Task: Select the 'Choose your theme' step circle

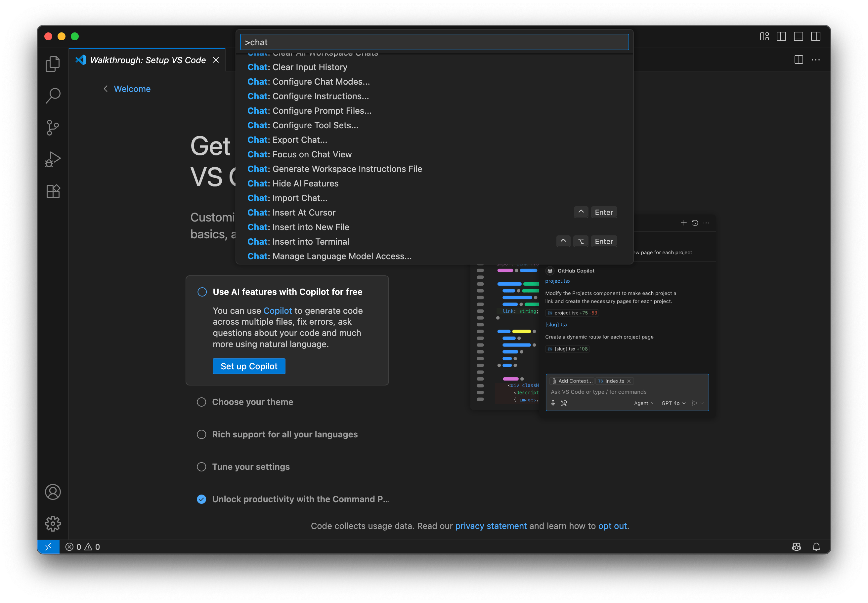Action: (201, 402)
